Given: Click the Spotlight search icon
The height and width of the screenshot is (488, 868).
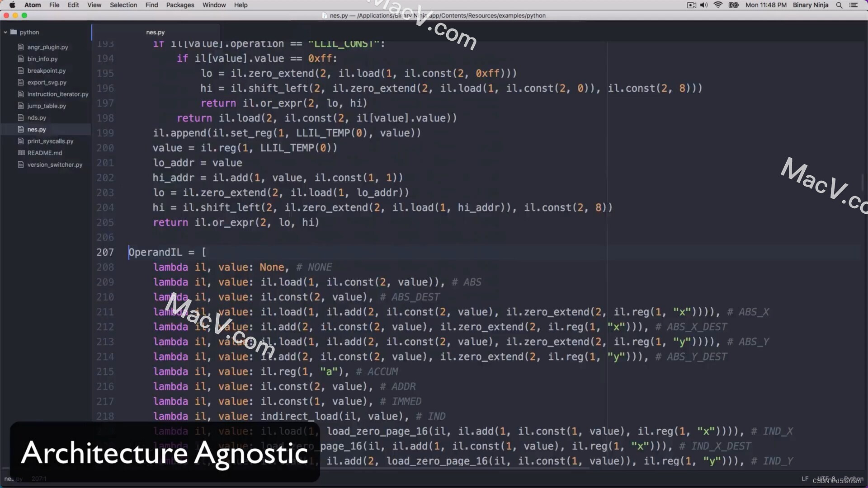Looking at the screenshot, I should (839, 5).
